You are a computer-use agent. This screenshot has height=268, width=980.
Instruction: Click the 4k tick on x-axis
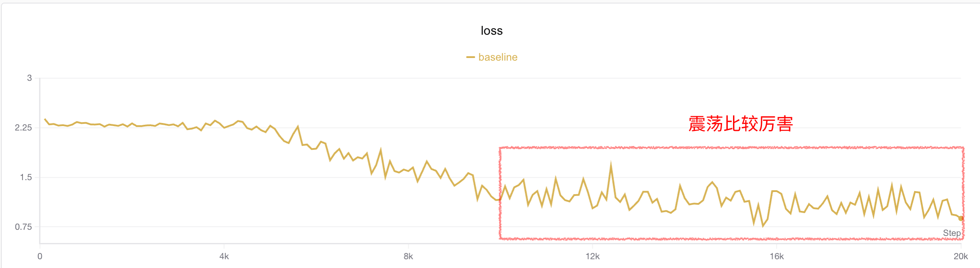(x=224, y=256)
